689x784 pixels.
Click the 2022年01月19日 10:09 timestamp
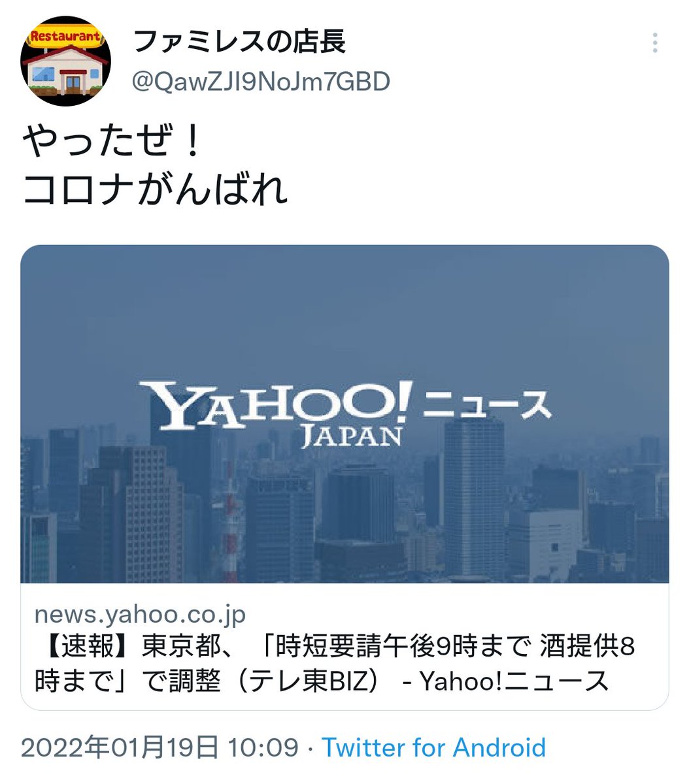tap(160, 747)
